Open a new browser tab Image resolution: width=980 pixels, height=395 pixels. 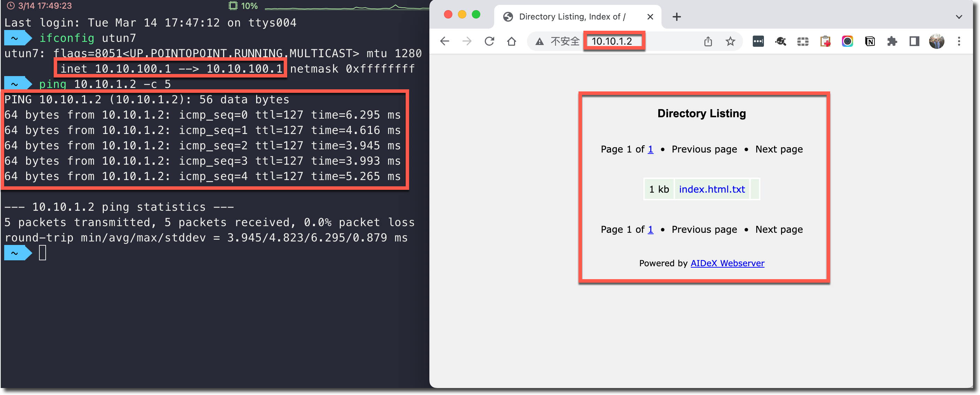coord(676,17)
